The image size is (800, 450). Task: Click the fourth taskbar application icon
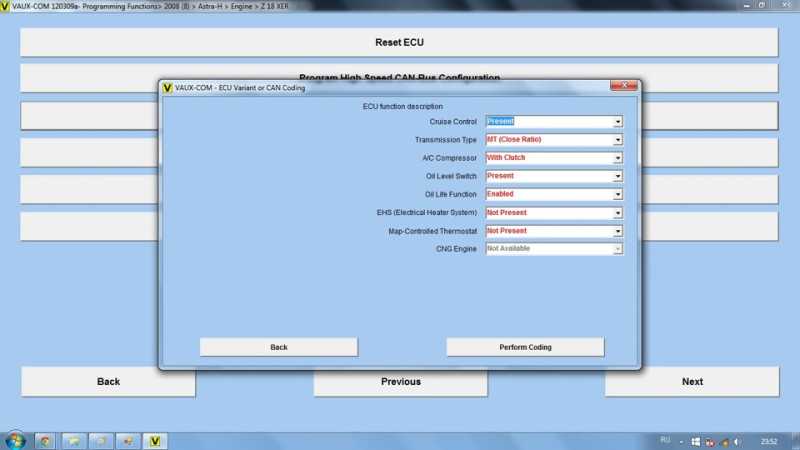(x=128, y=441)
